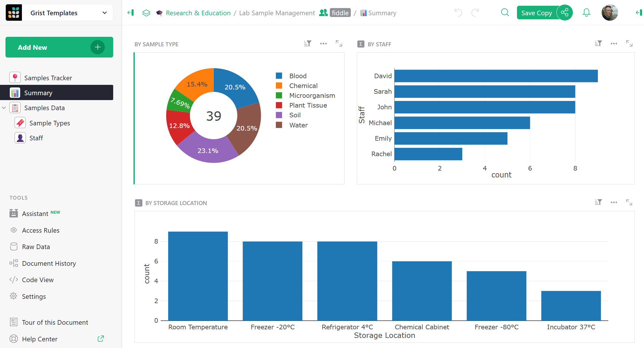Toggle the Blood legend entry in the pie chart

(x=298, y=76)
